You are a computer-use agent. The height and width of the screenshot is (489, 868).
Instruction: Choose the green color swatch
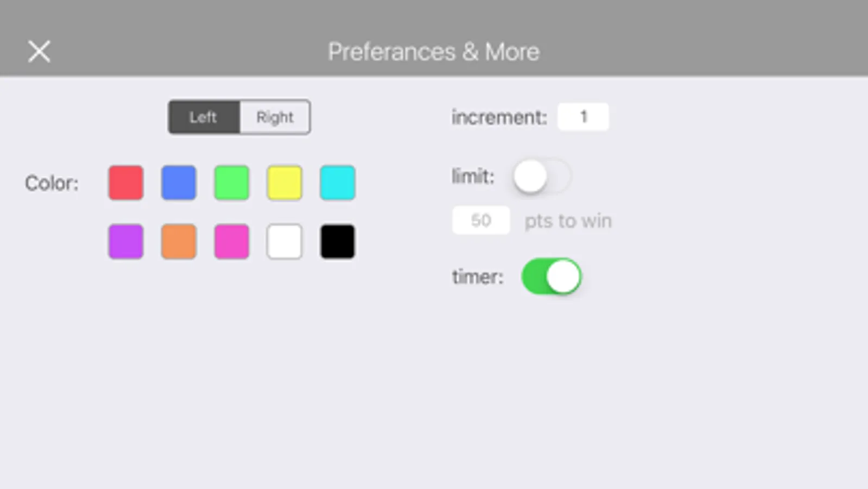232,183
